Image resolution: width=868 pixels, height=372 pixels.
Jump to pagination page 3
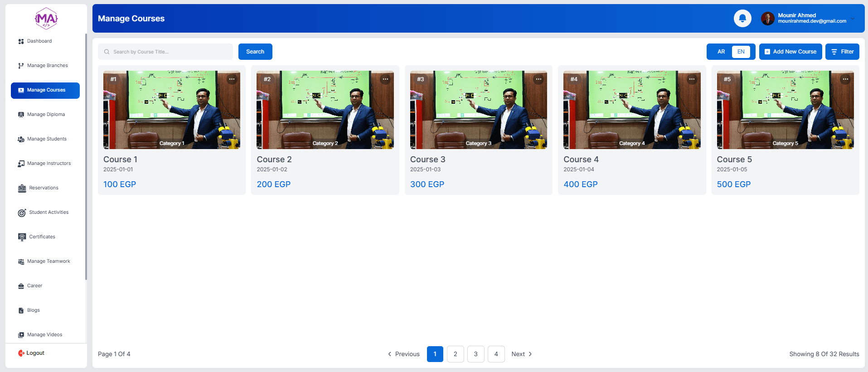(x=476, y=354)
